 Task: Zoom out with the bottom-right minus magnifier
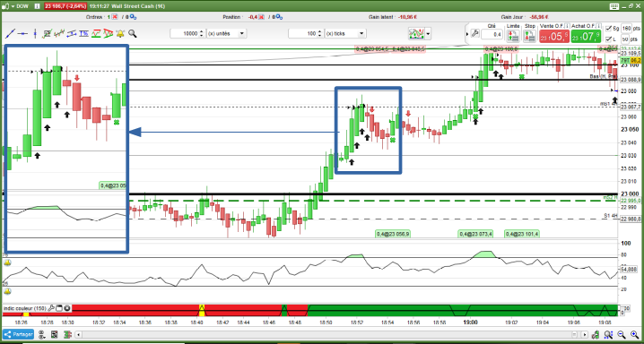click(x=622, y=334)
